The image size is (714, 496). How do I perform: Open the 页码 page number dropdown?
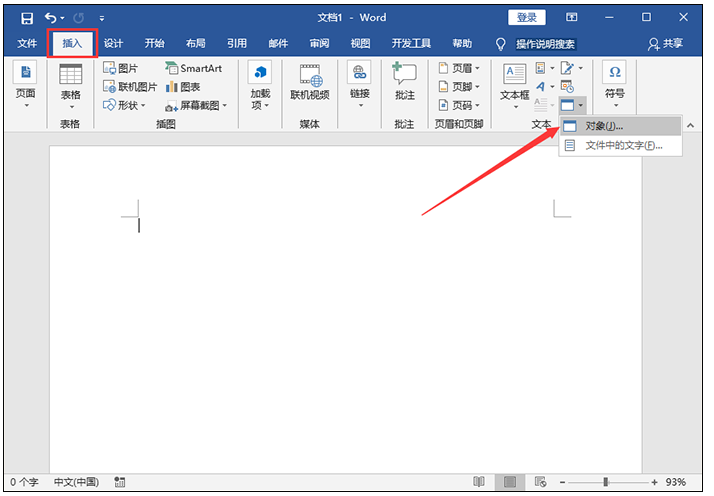tap(459, 105)
